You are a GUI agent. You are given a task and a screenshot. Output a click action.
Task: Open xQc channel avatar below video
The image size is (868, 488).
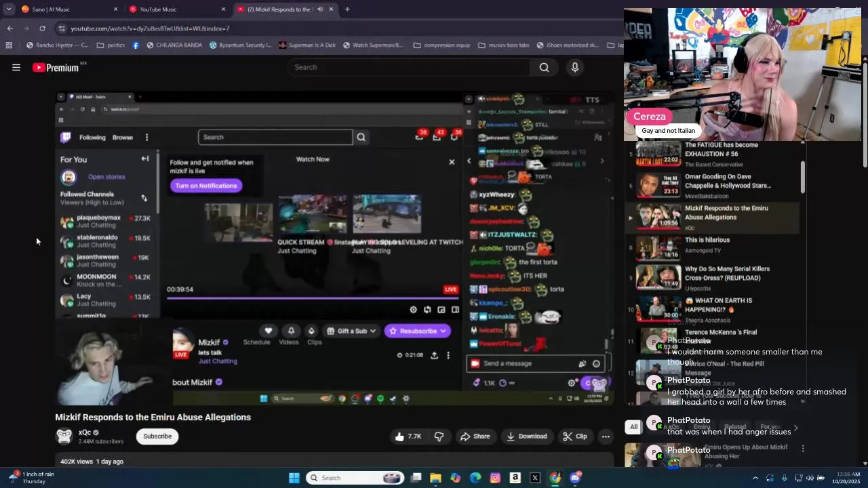[x=64, y=436]
